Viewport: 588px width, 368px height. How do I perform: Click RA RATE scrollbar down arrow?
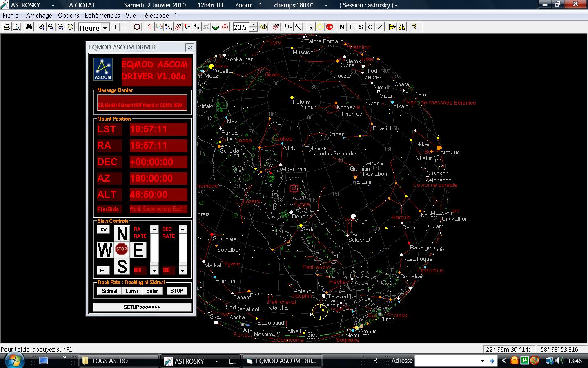154,270
